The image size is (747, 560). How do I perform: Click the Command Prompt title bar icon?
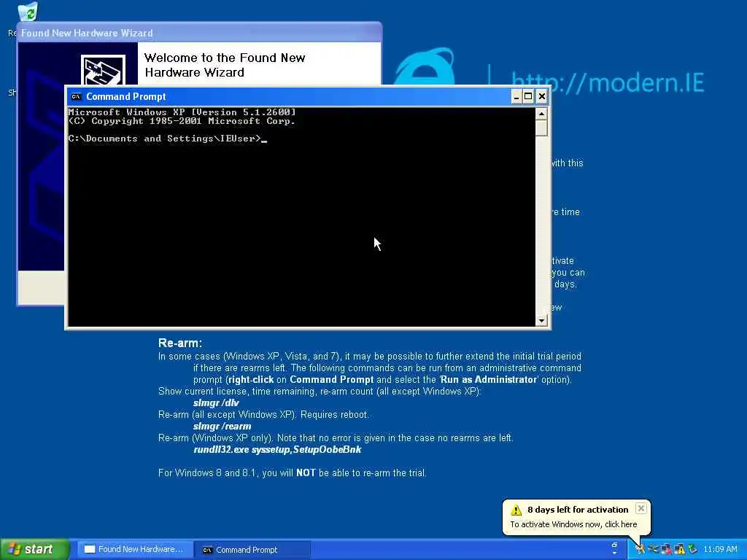tap(76, 97)
